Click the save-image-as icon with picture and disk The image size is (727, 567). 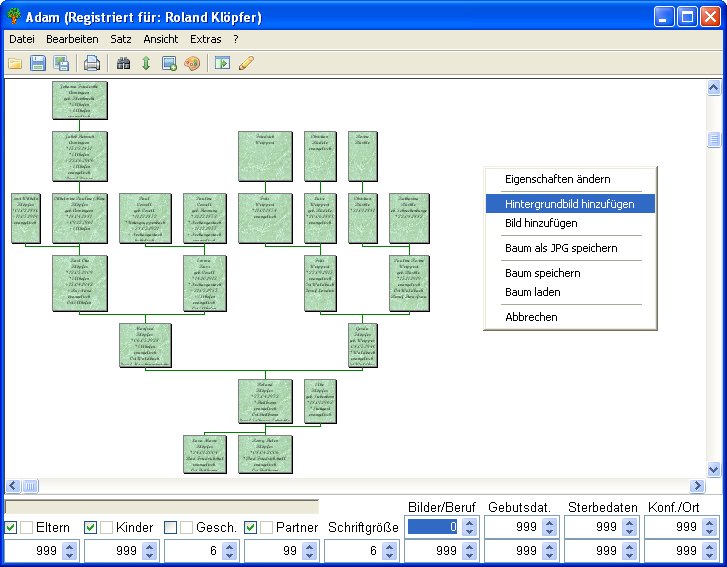[61, 63]
